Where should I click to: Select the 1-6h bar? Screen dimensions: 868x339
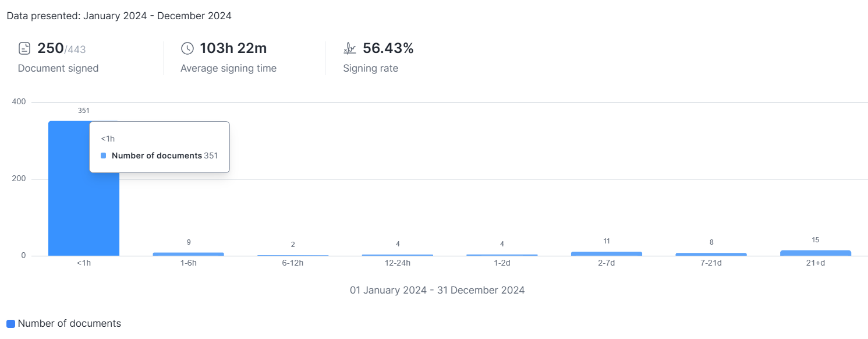click(188, 254)
